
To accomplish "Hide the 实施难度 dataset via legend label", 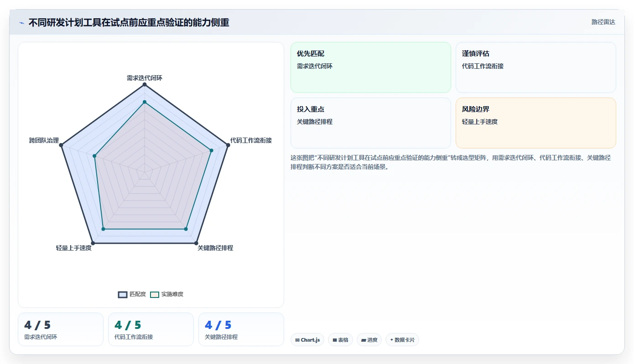I will (x=172, y=294).
